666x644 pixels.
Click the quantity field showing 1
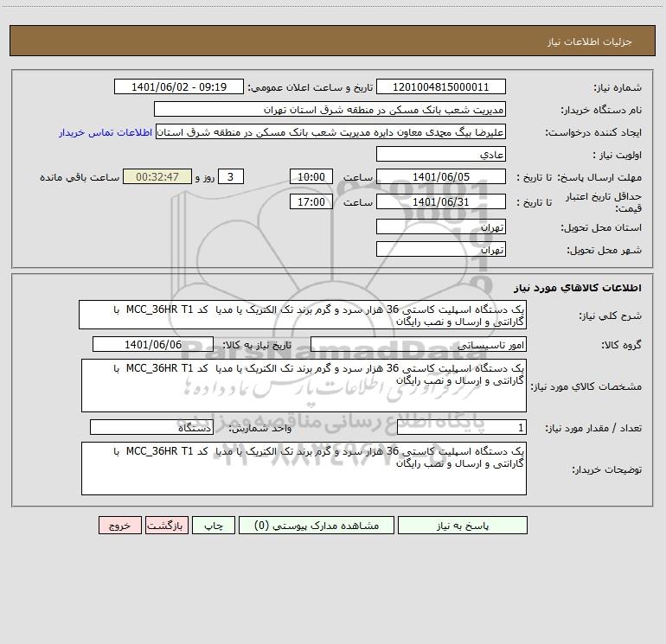462,427
